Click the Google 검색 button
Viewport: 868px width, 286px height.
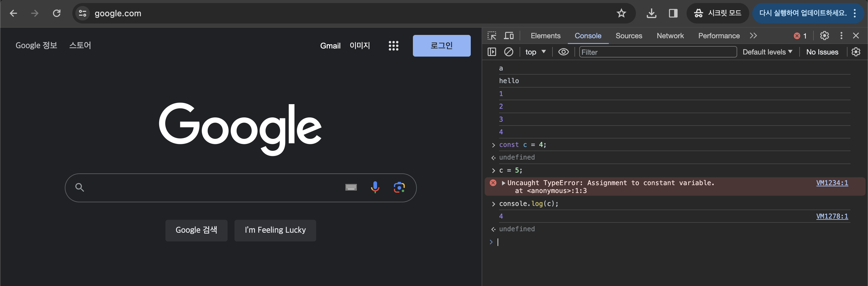tap(196, 230)
